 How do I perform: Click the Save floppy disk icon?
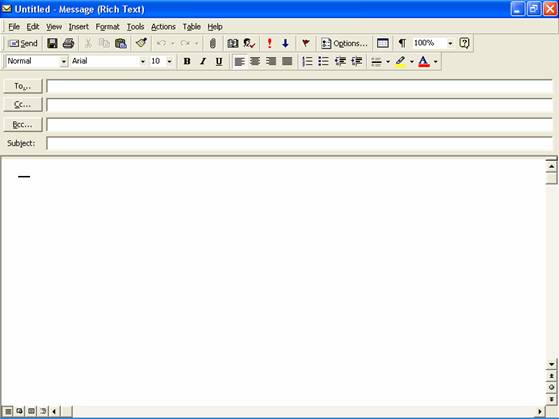pos(52,44)
